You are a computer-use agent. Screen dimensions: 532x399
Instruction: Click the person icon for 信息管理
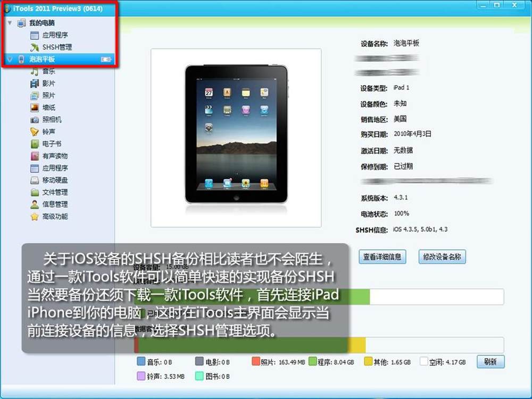35,204
